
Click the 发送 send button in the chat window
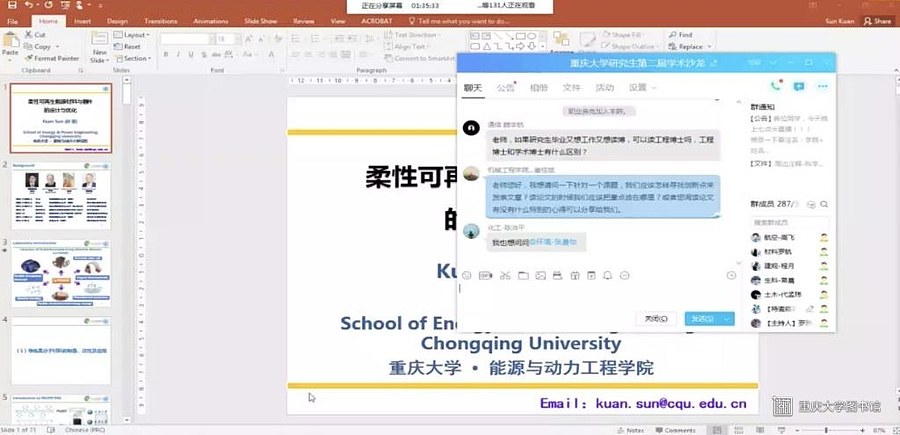pyautogui.click(x=703, y=319)
